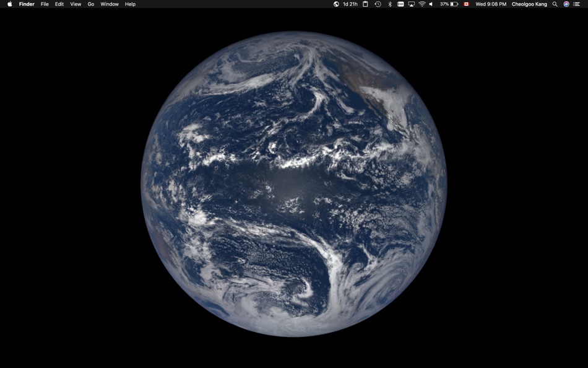This screenshot has width=588, height=368.
Task: Click the '1d 21h' status text
Action: pyautogui.click(x=350, y=4)
